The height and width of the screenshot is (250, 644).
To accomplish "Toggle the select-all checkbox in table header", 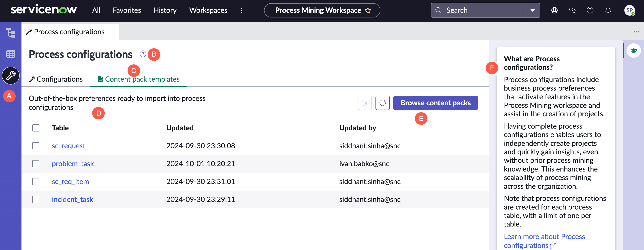I will point(36,128).
